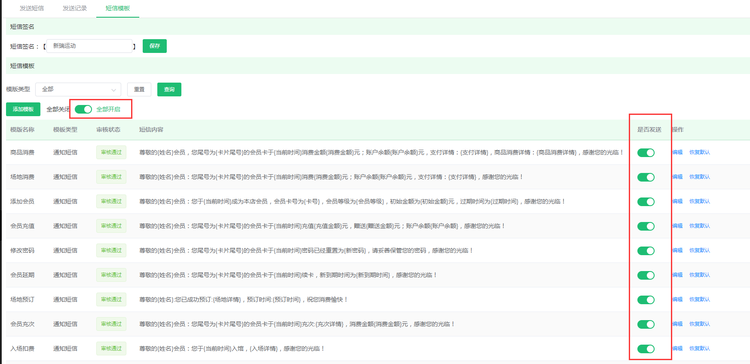The width and height of the screenshot is (750, 364).
Task: Select the 短信模板 tab
Action: tap(117, 8)
